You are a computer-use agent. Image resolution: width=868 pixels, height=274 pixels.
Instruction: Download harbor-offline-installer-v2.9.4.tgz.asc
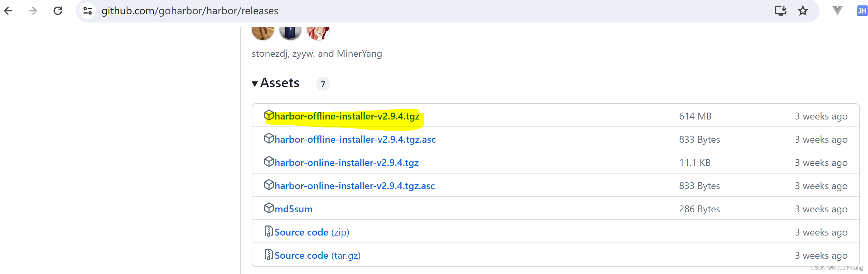pos(355,139)
